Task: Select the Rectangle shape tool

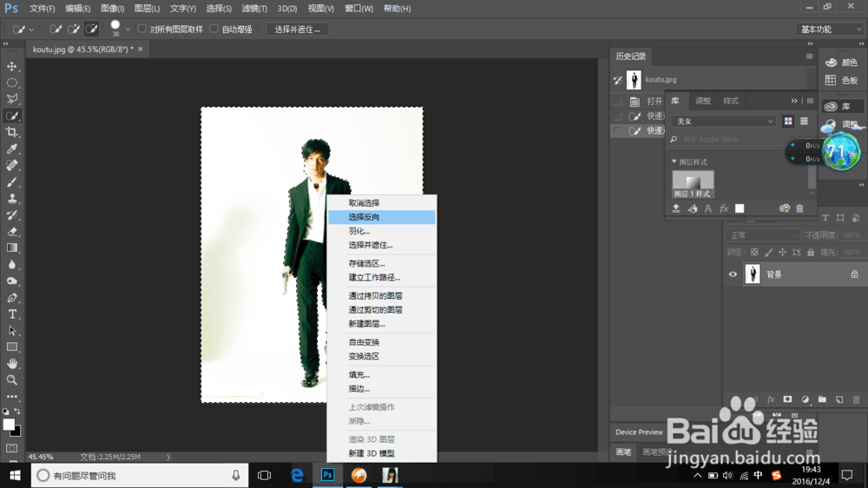Action: tap(11, 347)
